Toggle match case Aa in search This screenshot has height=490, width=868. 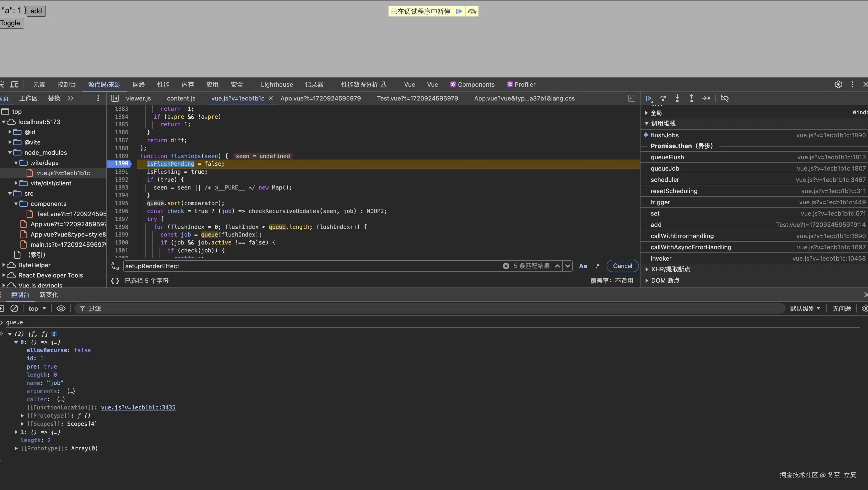583,266
